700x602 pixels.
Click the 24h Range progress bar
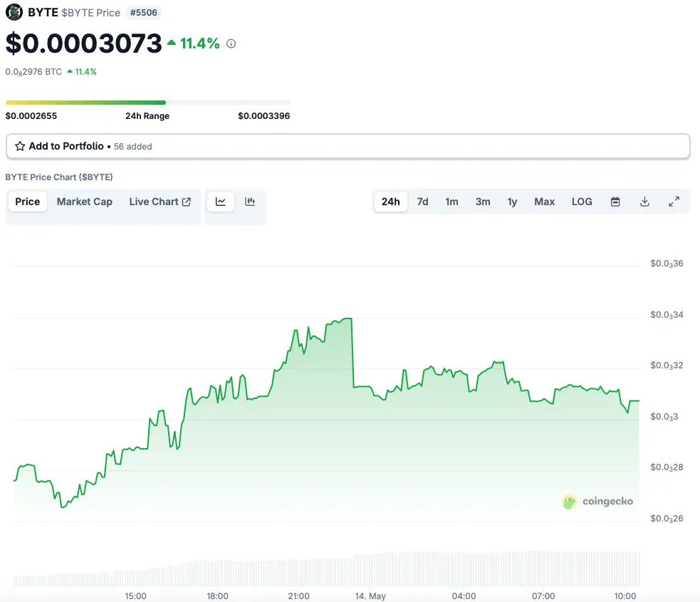point(148,103)
